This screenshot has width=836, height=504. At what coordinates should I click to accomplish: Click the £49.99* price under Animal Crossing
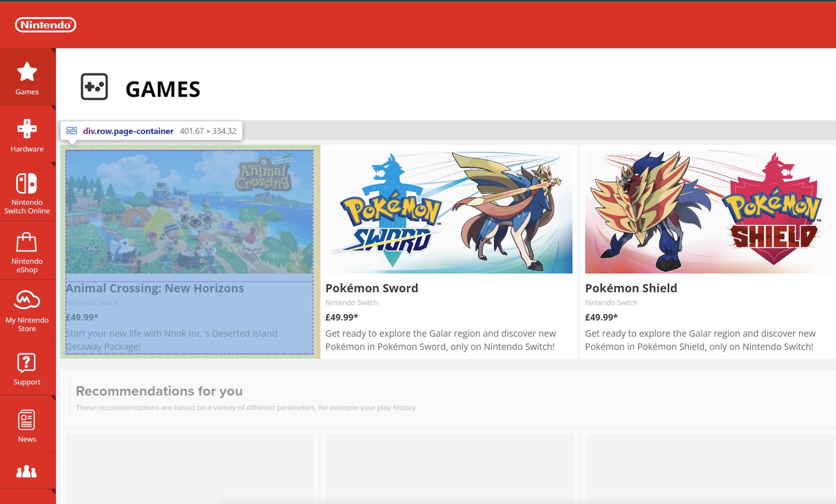pos(82,317)
